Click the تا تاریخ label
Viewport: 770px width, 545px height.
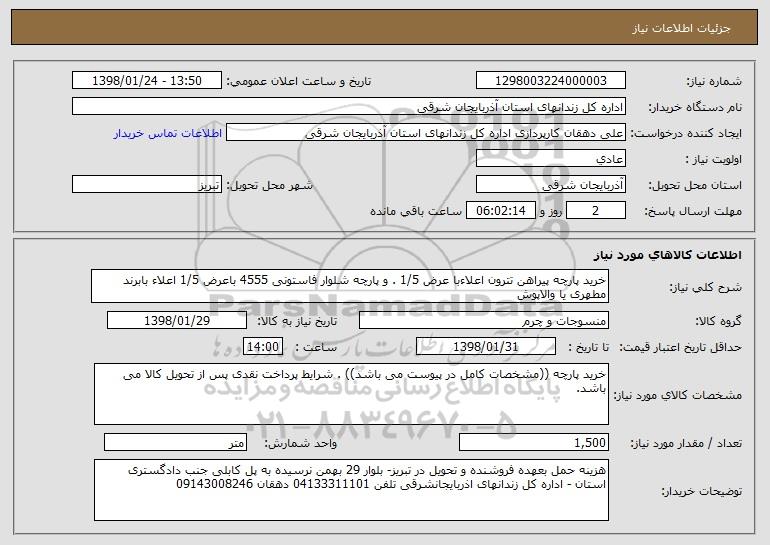[x=589, y=348]
